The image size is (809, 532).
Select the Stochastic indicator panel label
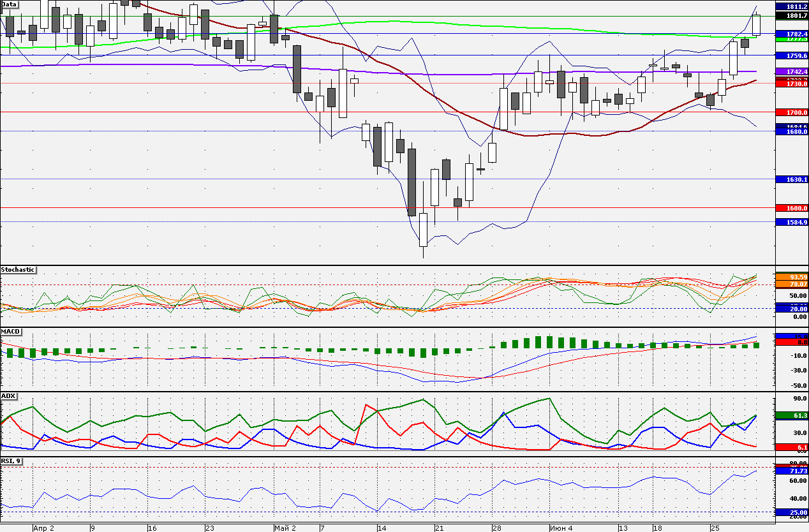(x=18, y=270)
